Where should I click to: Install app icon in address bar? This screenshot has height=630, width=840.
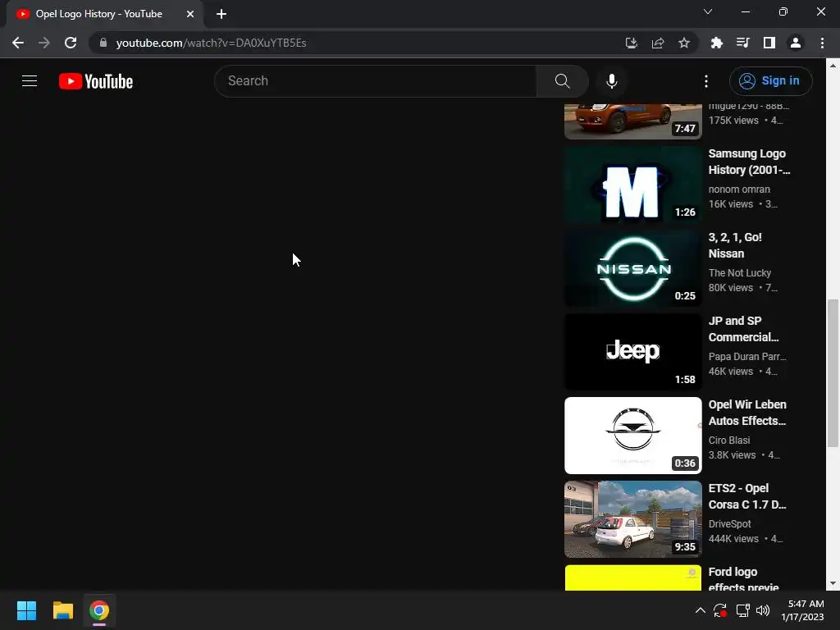632,43
